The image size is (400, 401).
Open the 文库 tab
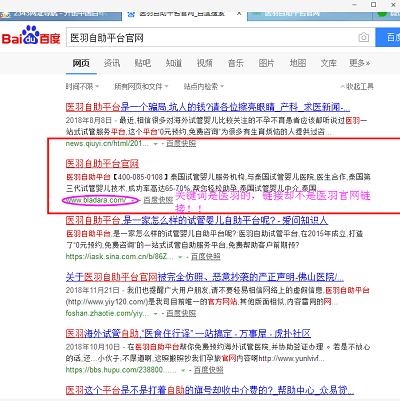(x=329, y=63)
